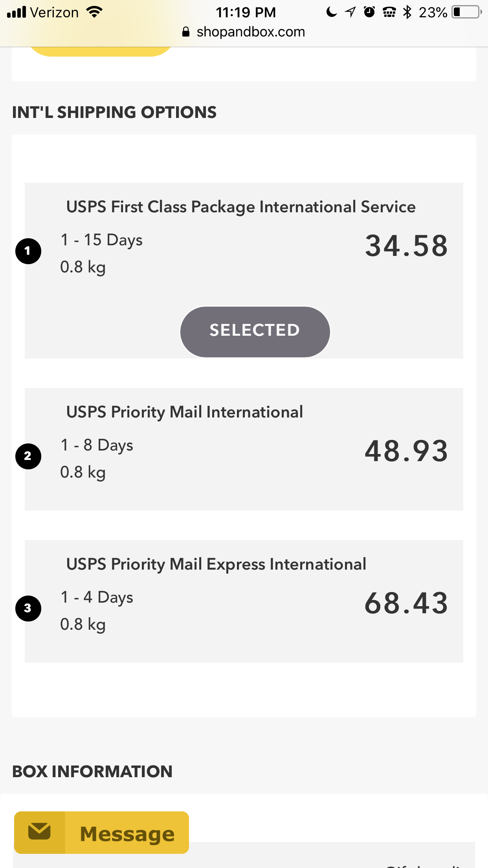Tap the battery icon in status bar
488x868 pixels.
coord(466,12)
